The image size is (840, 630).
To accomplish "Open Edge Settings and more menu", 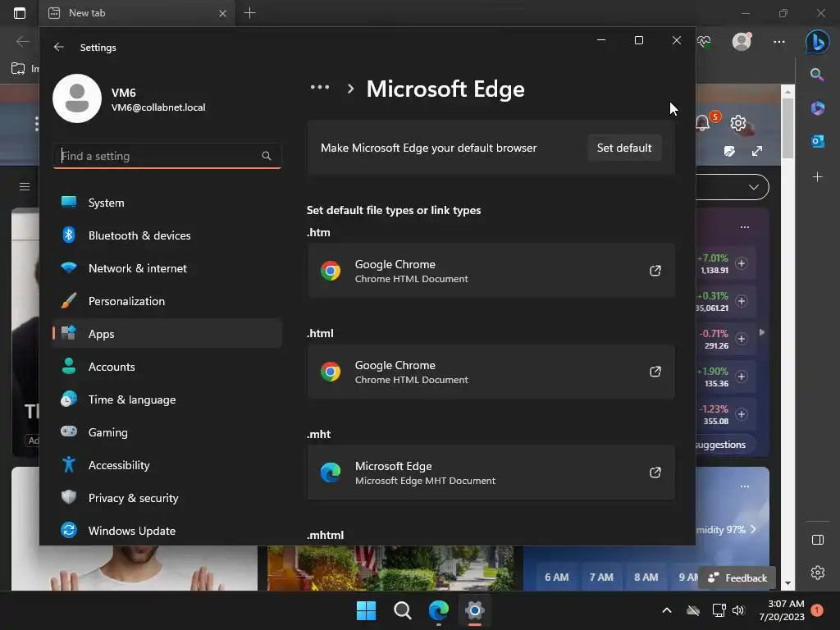I will click(779, 41).
